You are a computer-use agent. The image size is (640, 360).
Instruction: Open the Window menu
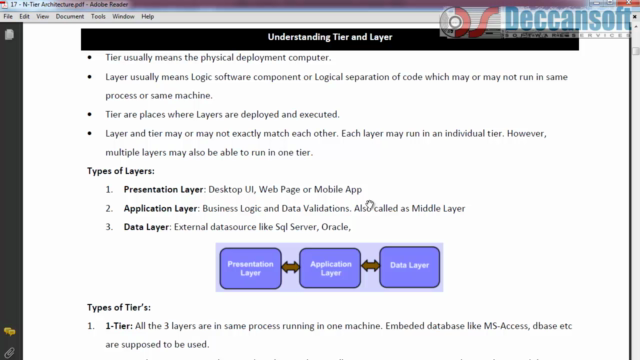(123, 17)
